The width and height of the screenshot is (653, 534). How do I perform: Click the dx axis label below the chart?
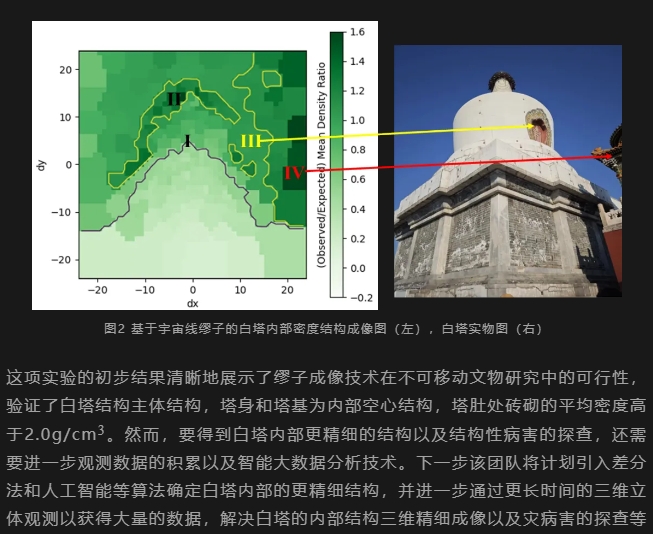[192, 302]
